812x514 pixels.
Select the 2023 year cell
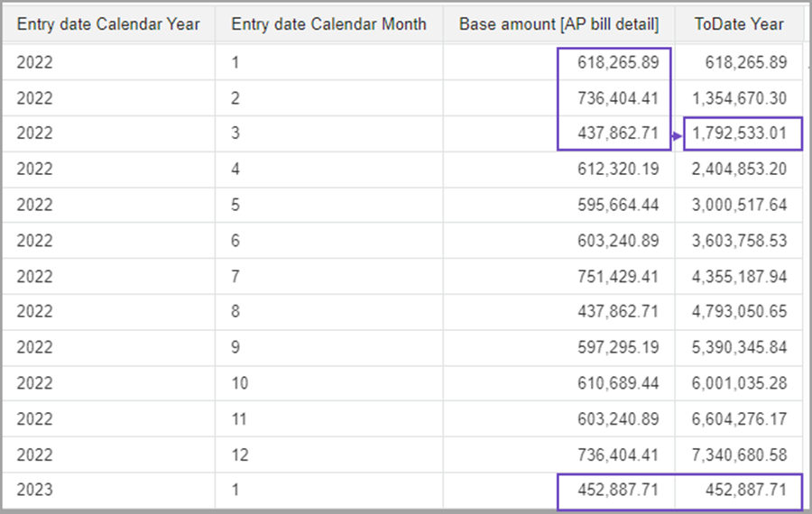tap(34, 491)
